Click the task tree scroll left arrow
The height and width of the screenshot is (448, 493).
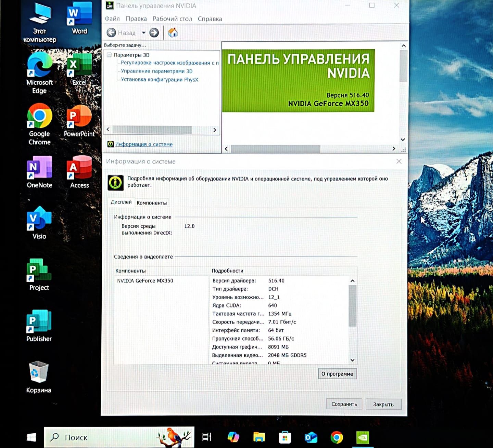(108, 130)
